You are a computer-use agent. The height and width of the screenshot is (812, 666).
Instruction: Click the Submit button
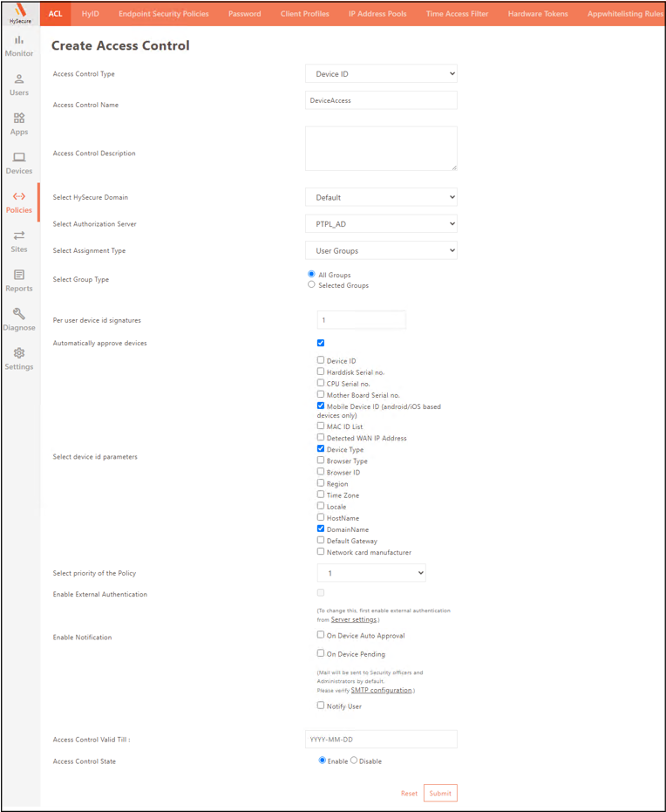pos(440,793)
